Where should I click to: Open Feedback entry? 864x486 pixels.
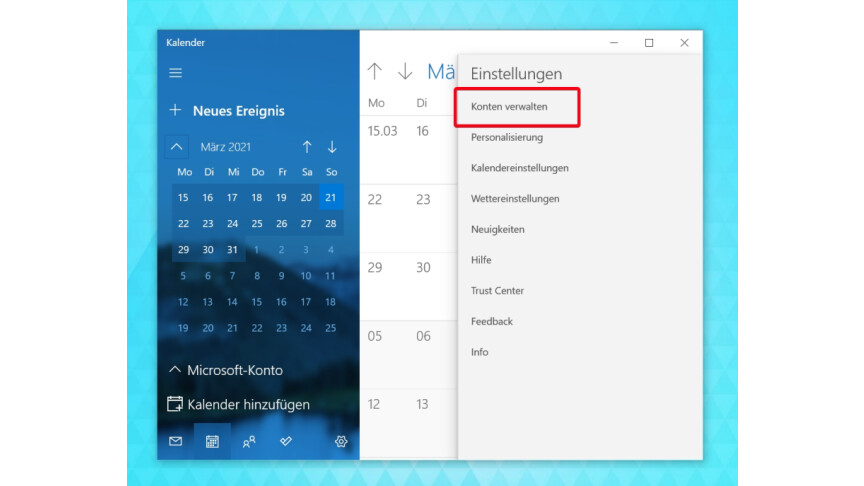tap(492, 321)
